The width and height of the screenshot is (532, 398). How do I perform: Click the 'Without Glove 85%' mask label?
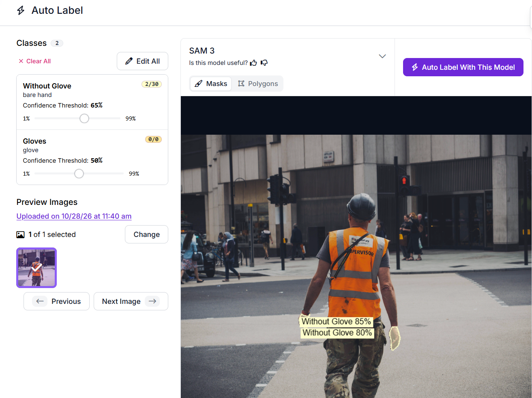336,322
